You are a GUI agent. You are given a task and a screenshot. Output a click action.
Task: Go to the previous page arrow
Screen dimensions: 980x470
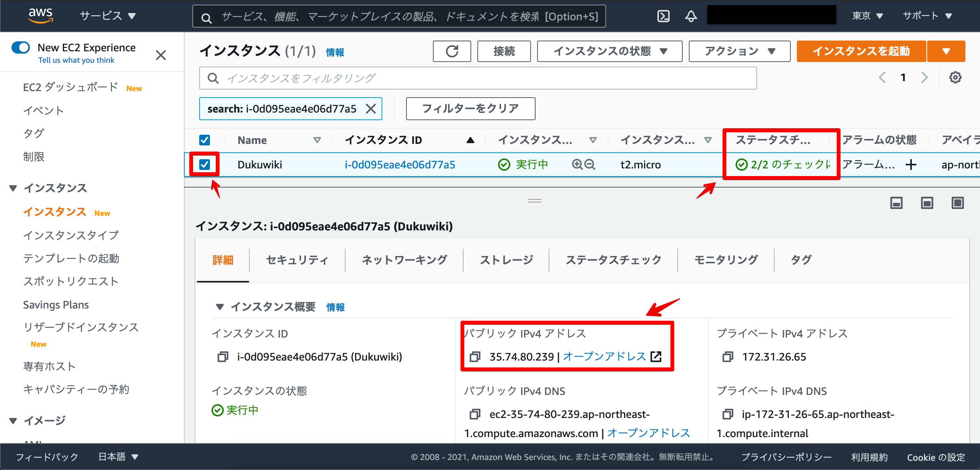[882, 77]
